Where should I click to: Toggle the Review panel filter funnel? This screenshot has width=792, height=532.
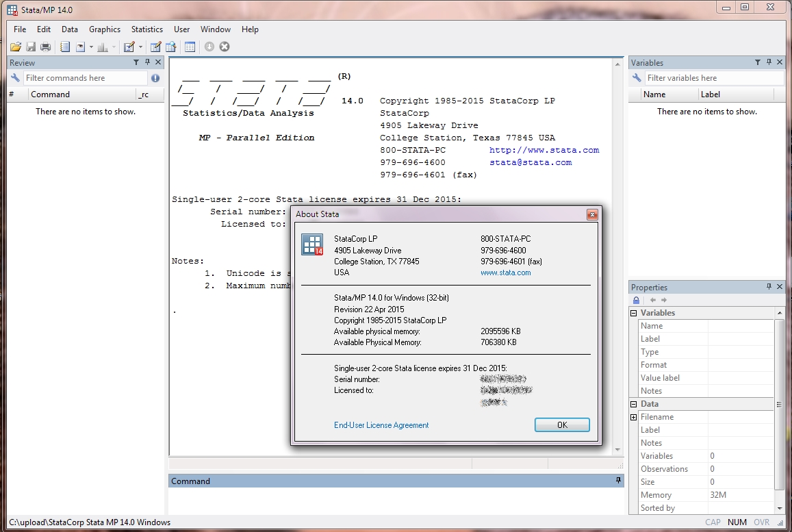pos(136,62)
